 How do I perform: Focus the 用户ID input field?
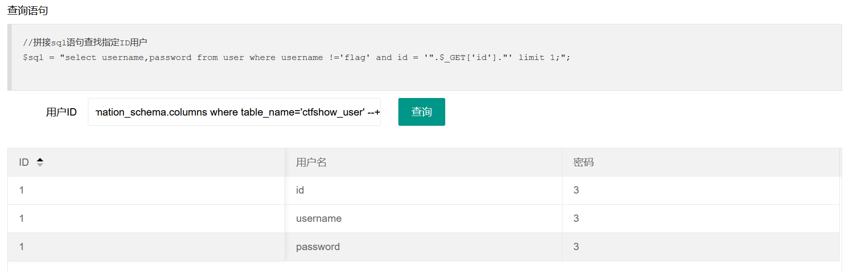coord(234,112)
